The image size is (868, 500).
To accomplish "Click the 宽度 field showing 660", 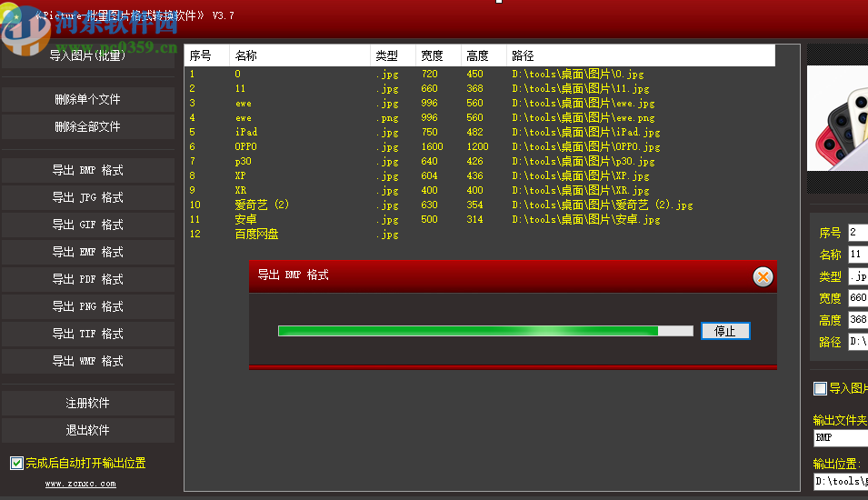I will point(858,298).
